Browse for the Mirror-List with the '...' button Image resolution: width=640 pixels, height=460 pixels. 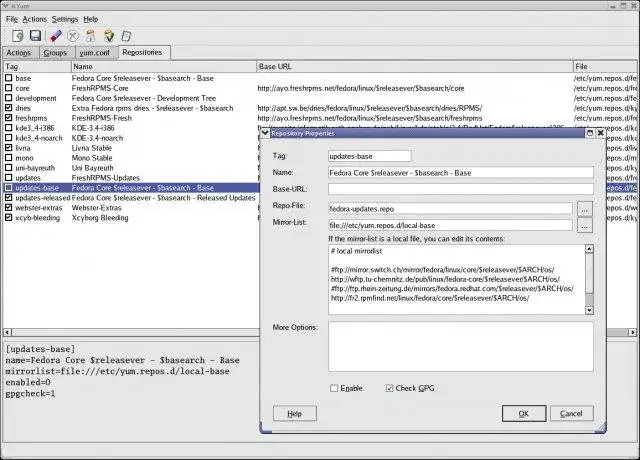pyautogui.click(x=584, y=226)
